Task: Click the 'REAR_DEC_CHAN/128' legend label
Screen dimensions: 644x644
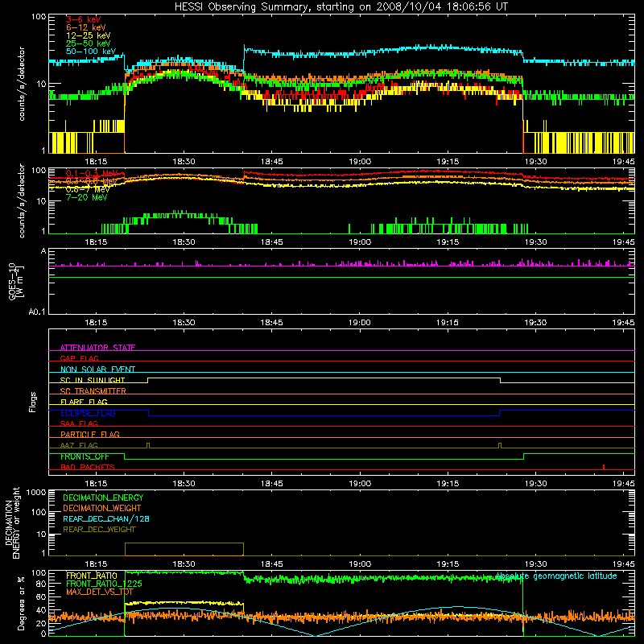Action: pyautogui.click(x=106, y=518)
